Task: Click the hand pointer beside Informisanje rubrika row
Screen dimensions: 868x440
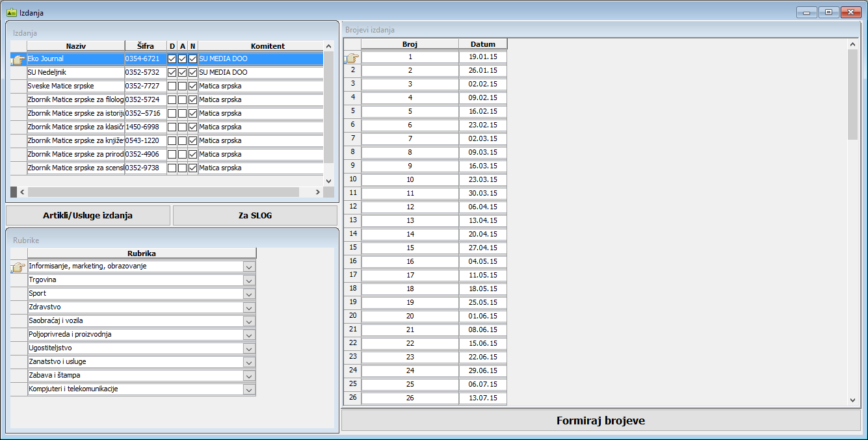Action: (18, 266)
